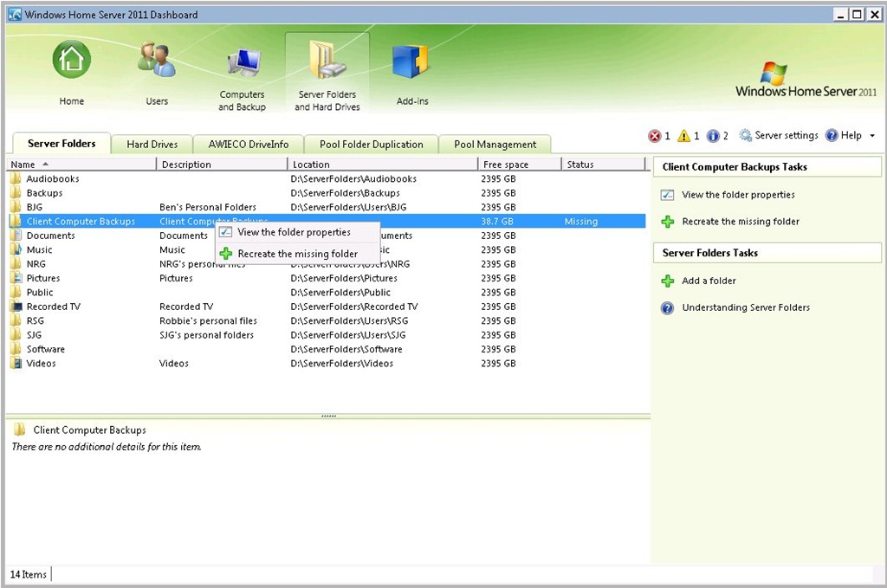887x588 pixels.
Task: Click the Help question mark icon
Action: click(x=832, y=135)
